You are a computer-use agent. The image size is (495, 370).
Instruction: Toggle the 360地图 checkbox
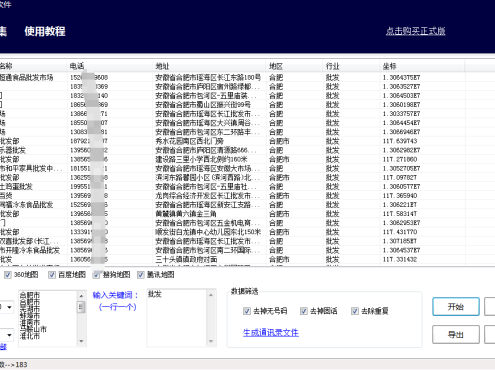[8, 275]
